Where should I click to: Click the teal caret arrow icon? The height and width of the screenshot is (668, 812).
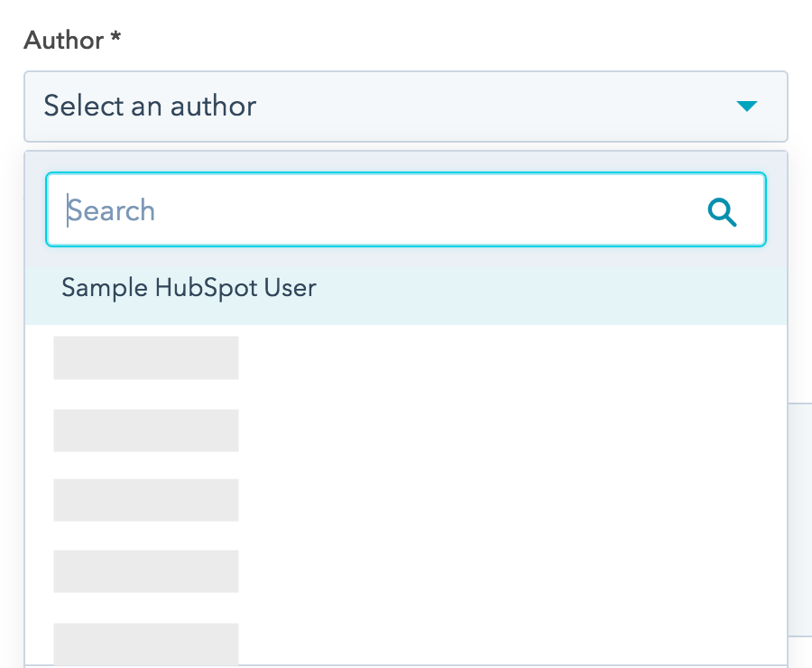click(747, 107)
